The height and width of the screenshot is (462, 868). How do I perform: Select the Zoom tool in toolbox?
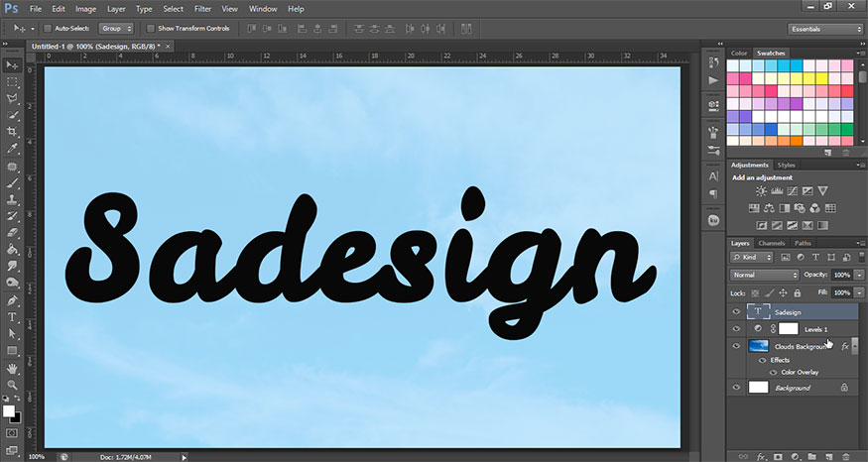(x=13, y=385)
